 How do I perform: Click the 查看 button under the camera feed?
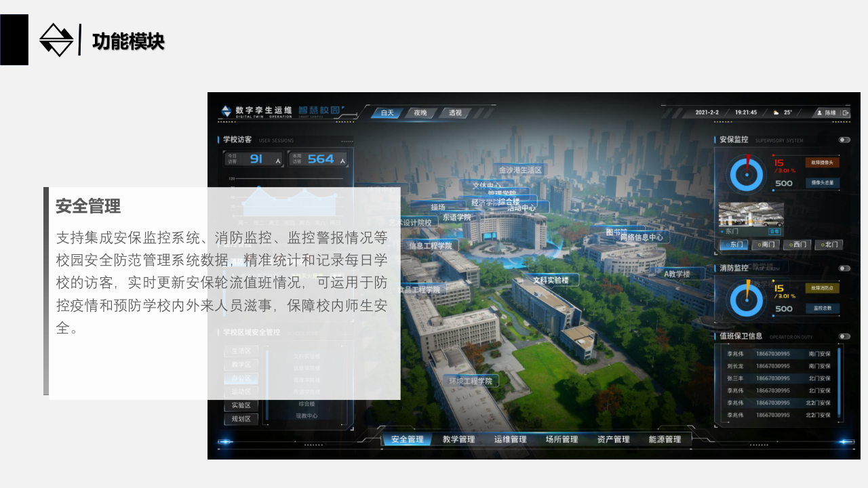775,232
